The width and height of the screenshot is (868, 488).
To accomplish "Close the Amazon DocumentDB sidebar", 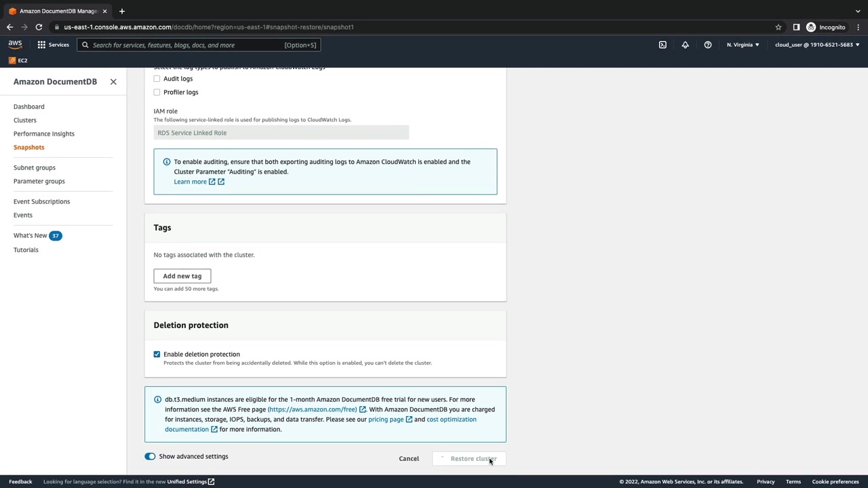I will pos(113,81).
